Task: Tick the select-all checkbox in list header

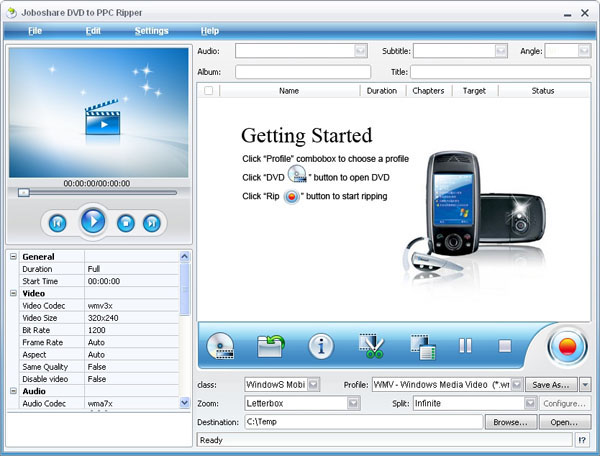Action: (x=209, y=91)
